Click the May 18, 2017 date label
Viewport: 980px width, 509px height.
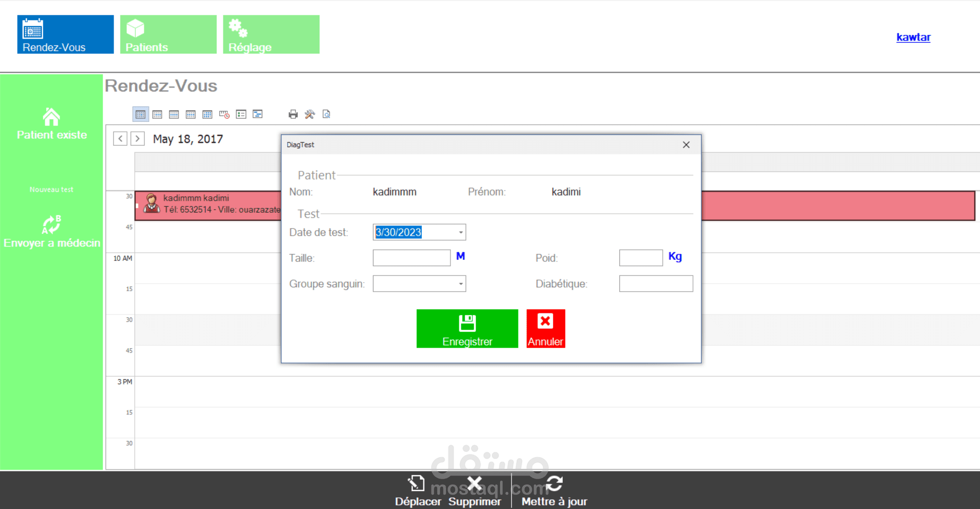coord(188,139)
